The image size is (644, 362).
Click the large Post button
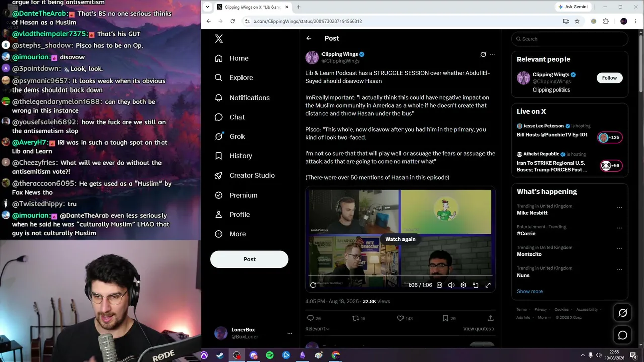click(249, 259)
